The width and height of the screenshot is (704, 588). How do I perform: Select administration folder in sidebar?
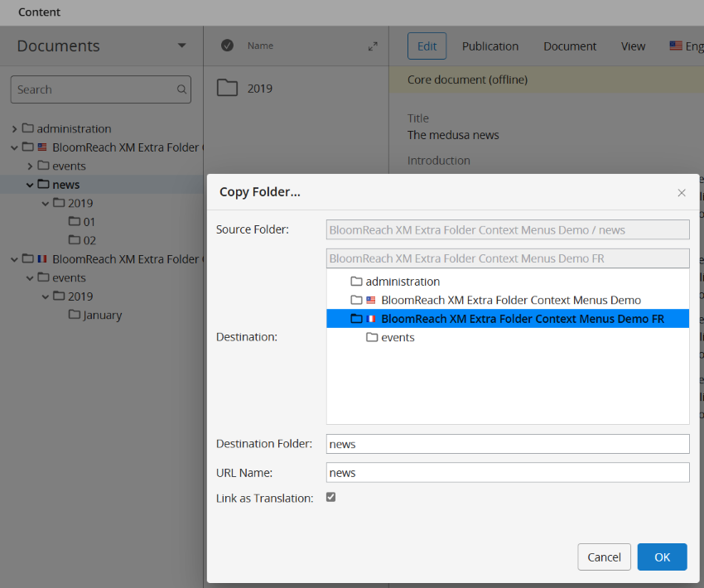74,129
